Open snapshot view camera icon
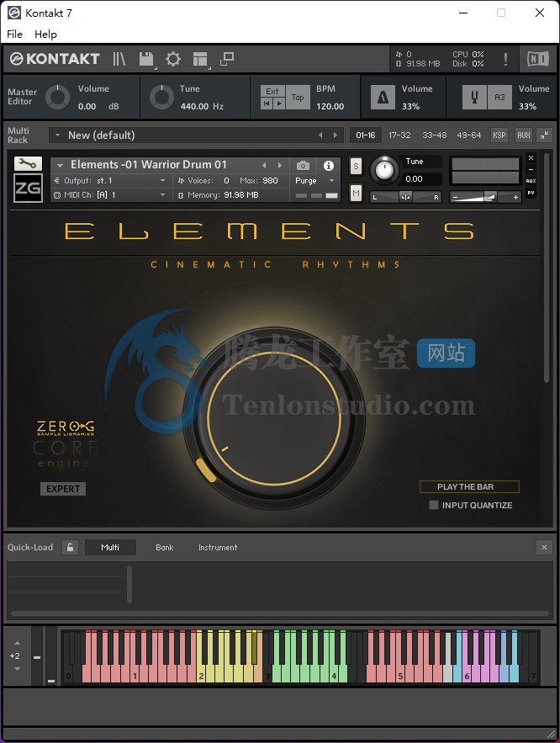 (x=303, y=166)
